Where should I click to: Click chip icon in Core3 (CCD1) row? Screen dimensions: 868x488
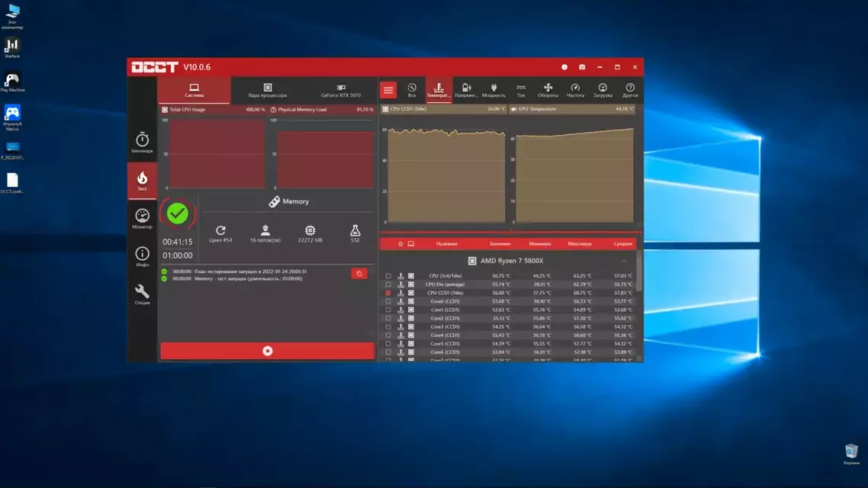(x=411, y=327)
